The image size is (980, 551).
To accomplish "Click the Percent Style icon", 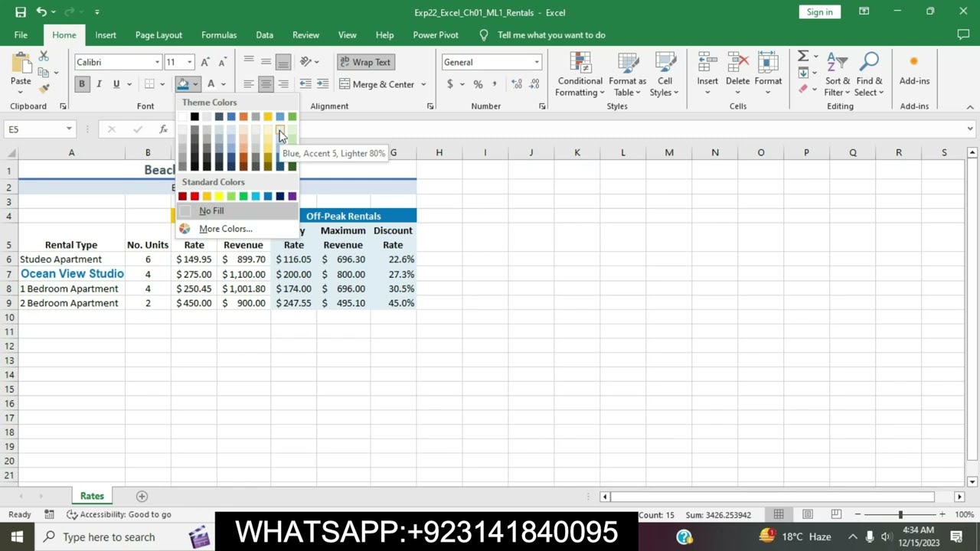I will 478,84.
